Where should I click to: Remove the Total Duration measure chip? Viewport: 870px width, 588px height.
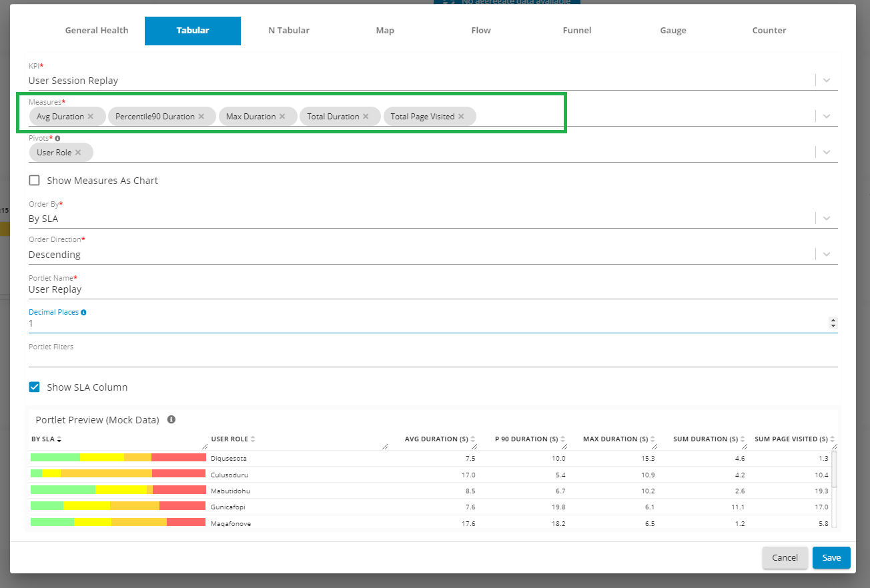366,117
